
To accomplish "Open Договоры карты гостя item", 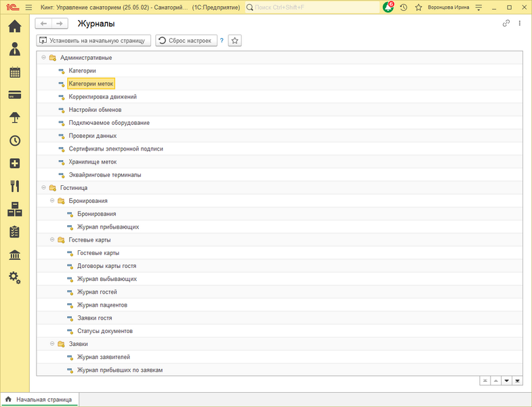I will tap(106, 266).
